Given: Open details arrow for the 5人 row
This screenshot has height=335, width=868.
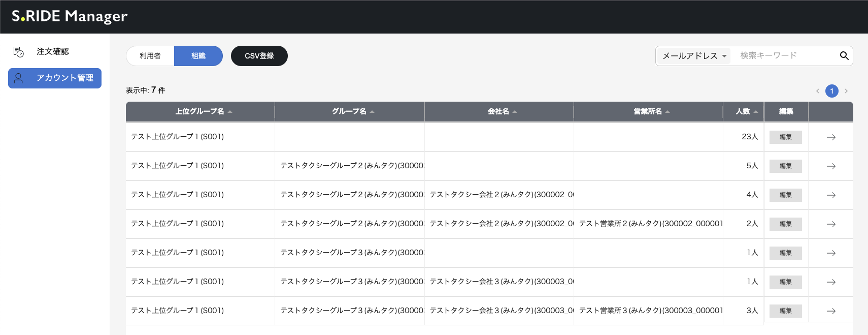Looking at the screenshot, I should (831, 166).
